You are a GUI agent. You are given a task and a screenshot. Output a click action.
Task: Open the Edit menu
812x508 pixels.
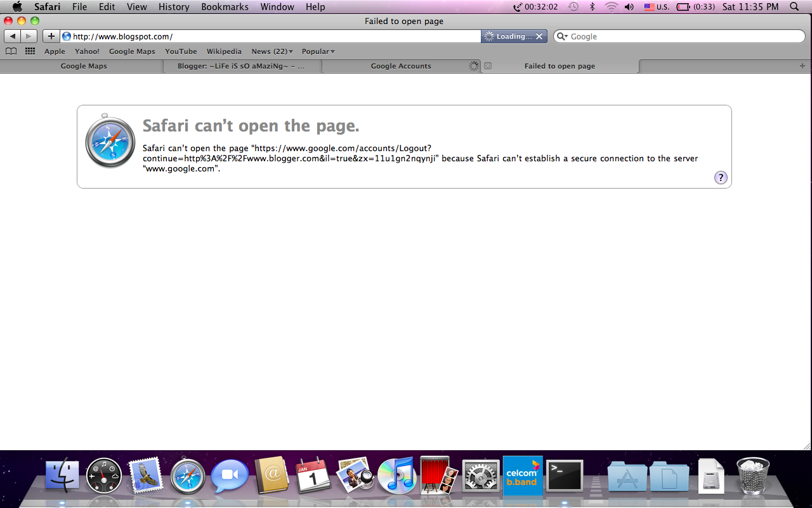(x=107, y=7)
